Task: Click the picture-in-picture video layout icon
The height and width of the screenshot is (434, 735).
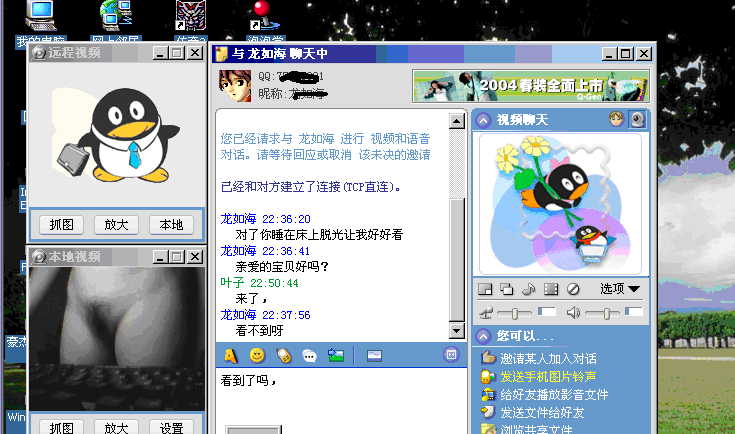Action: 485,289
